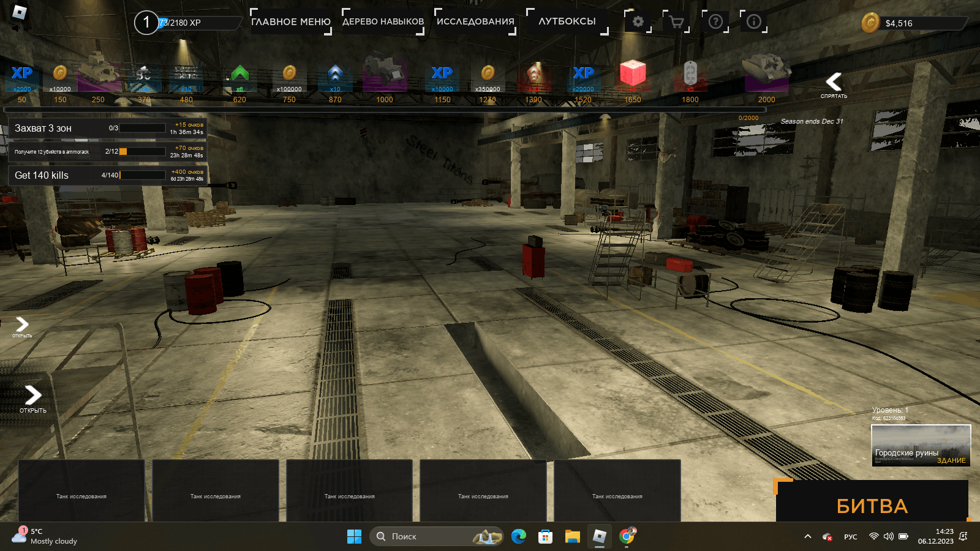Open Microsoft Edge from taskbar
Viewport: 980px width, 551px height.
[519, 536]
